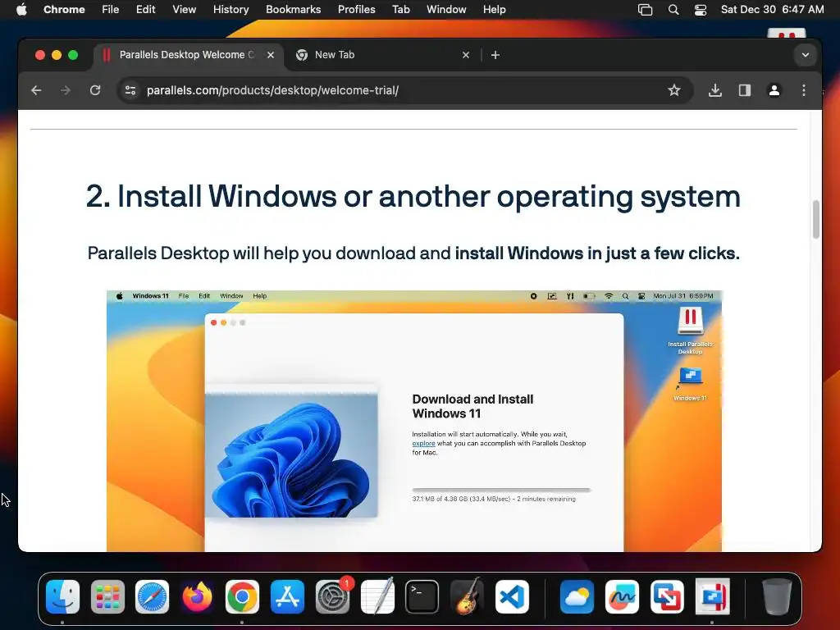The width and height of the screenshot is (840, 630).
Task: Click 'install Windows in just a few clicks' text
Action: pyautogui.click(x=597, y=253)
